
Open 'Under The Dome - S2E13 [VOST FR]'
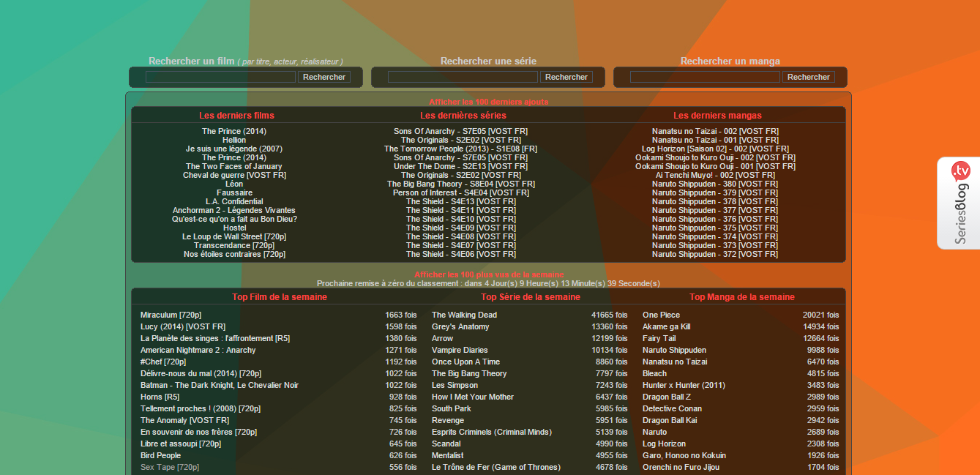point(461,166)
